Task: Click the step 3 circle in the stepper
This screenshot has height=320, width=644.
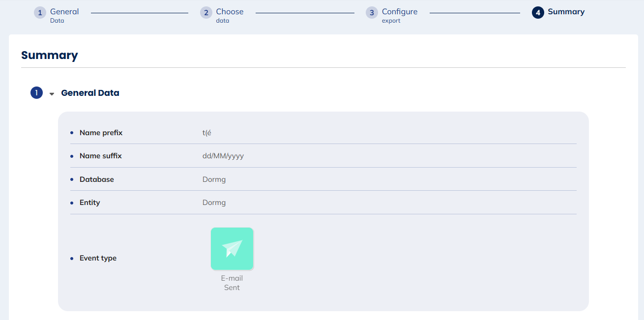Action: (x=372, y=13)
